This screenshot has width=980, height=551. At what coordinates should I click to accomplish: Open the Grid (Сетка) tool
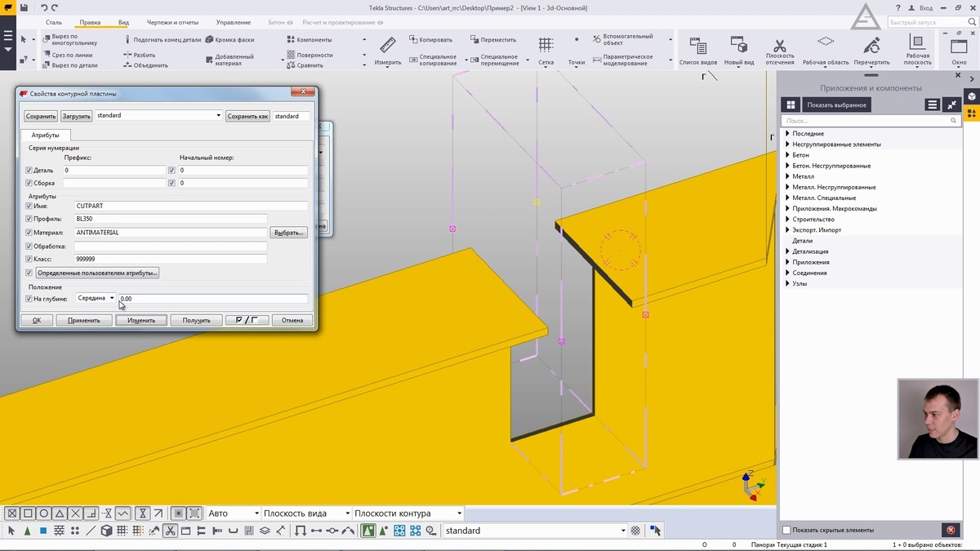click(546, 46)
